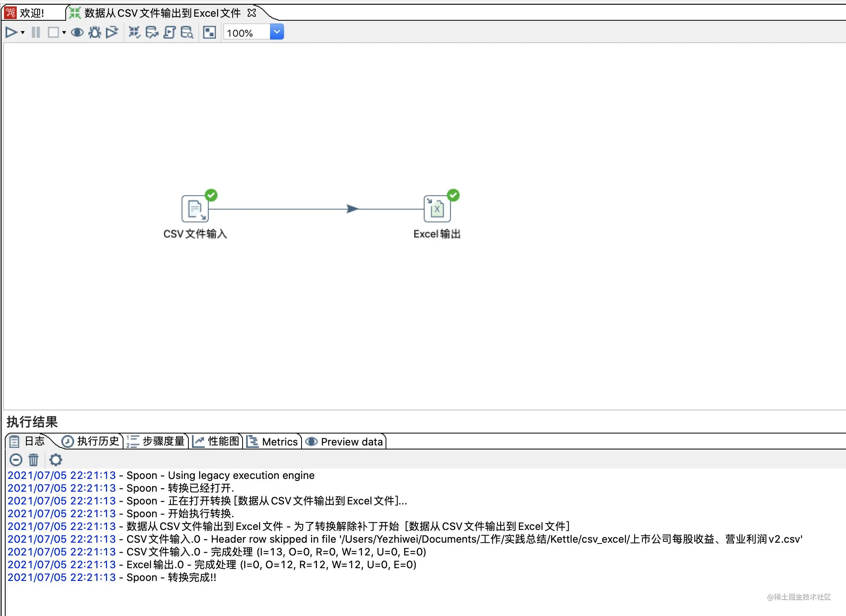846x616 pixels.
Task: Show the 性能图 tab
Action: 216,441
